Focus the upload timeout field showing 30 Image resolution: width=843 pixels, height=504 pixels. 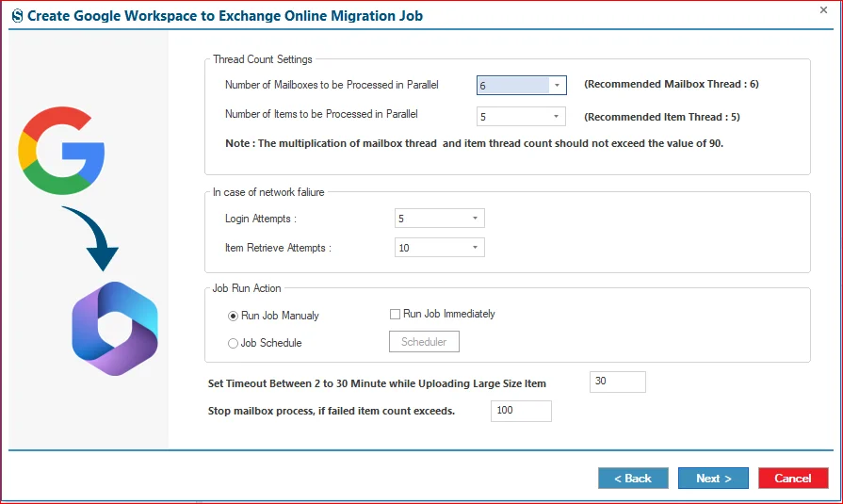pos(617,382)
